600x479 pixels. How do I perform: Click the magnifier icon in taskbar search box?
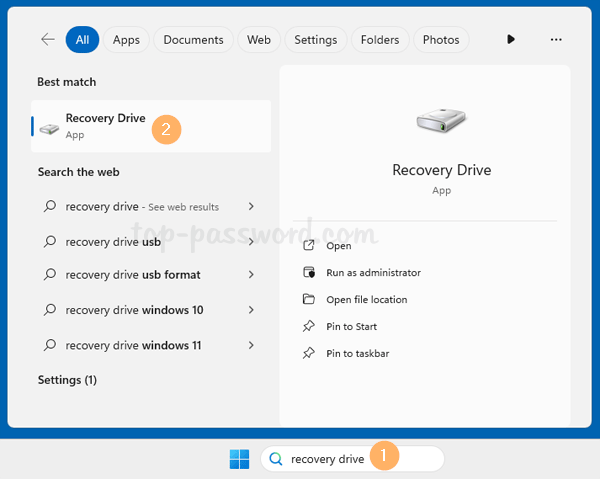(276, 459)
